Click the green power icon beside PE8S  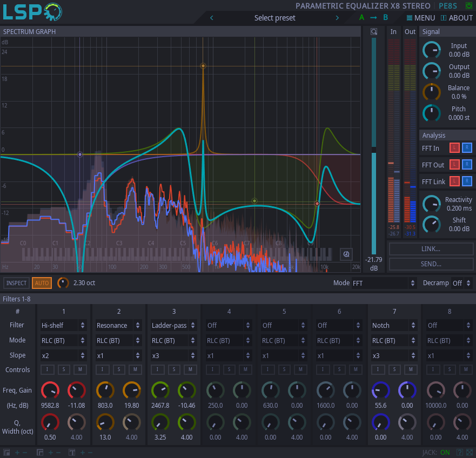point(469,5)
